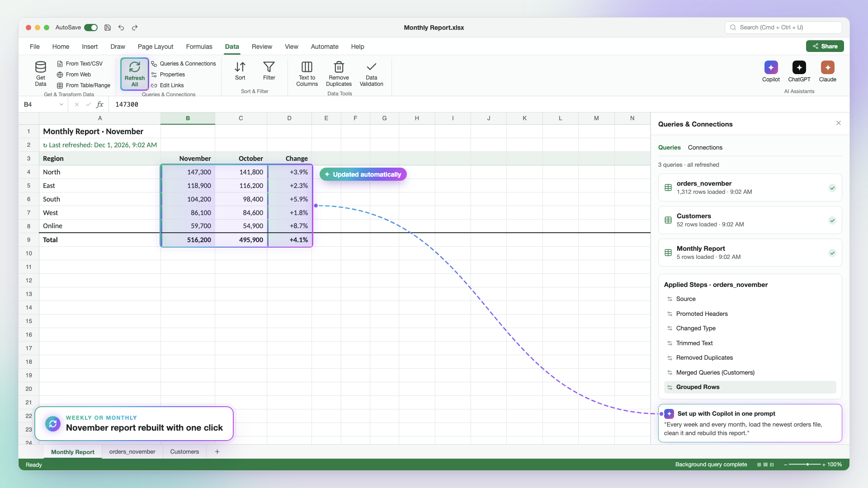Select the Source applied step

750,299
